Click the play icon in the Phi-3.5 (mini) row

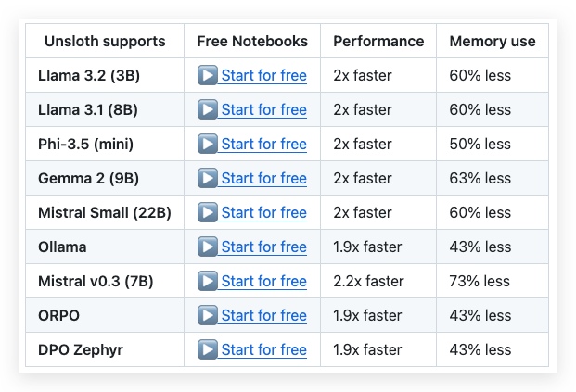pos(208,144)
